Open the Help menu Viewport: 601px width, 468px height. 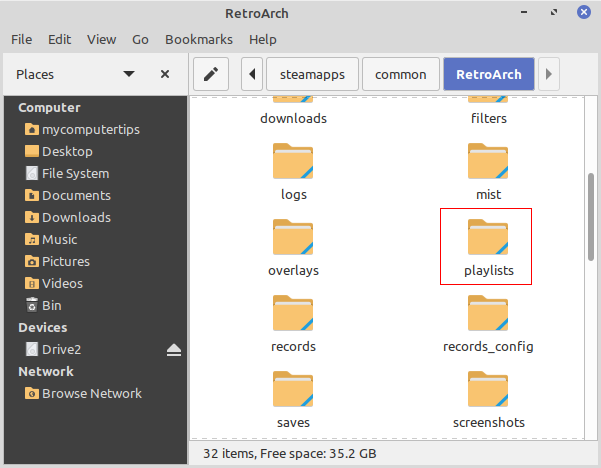263,39
